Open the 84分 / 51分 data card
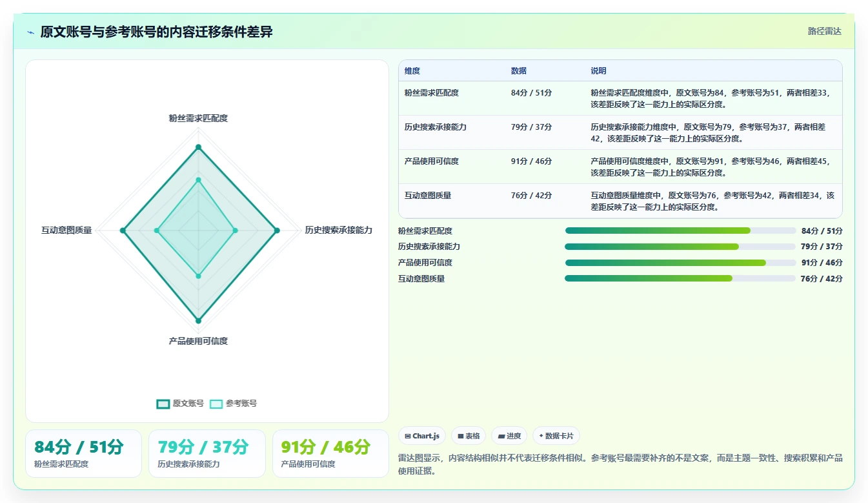Image resolution: width=868 pixels, height=503 pixels. coord(83,453)
